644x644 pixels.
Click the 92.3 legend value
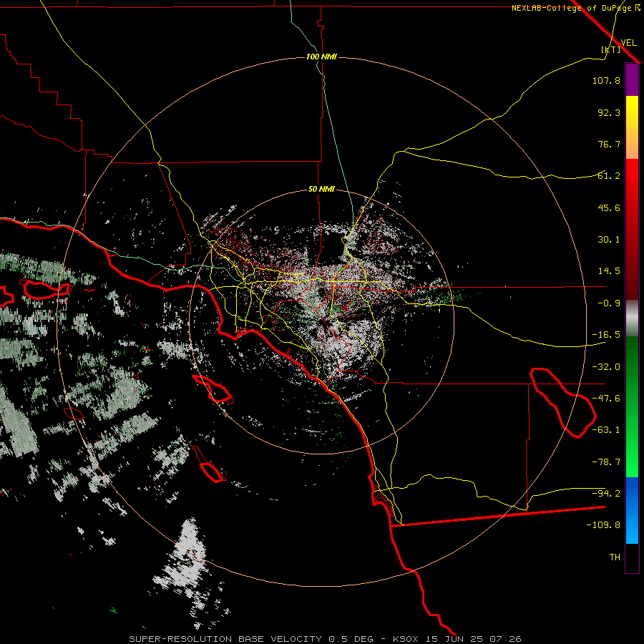[x=609, y=112]
